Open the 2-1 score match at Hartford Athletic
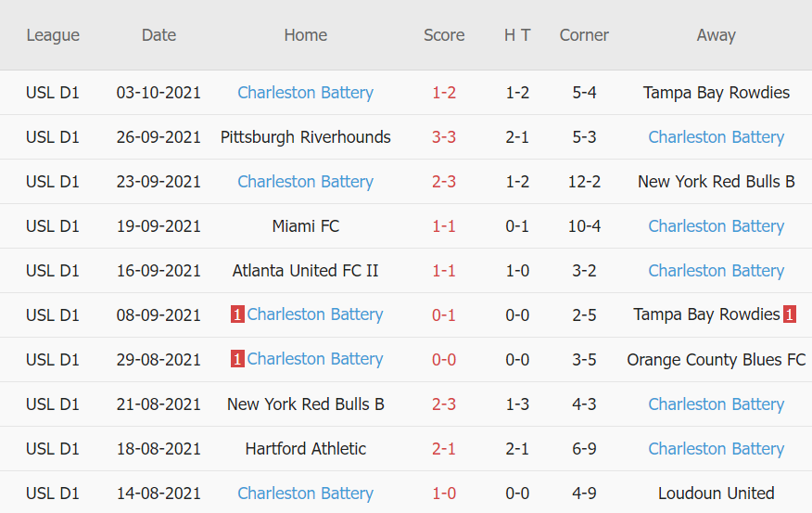The image size is (812, 513). click(x=444, y=449)
